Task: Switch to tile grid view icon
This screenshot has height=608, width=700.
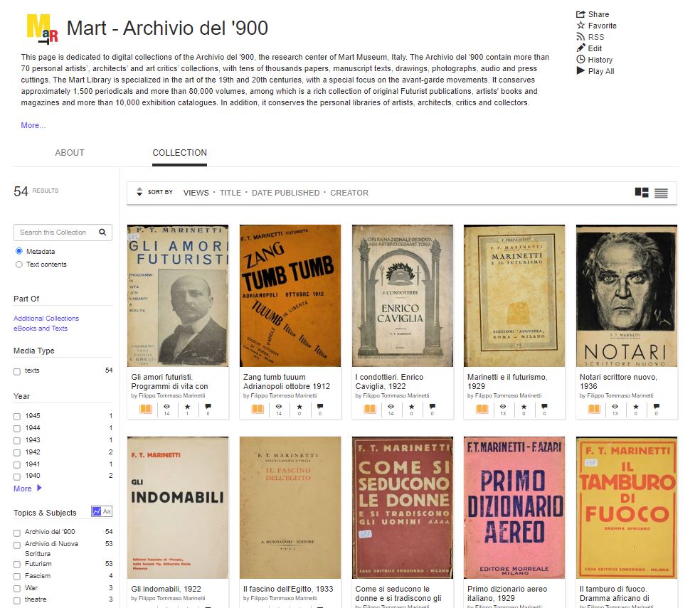Action: click(x=642, y=193)
